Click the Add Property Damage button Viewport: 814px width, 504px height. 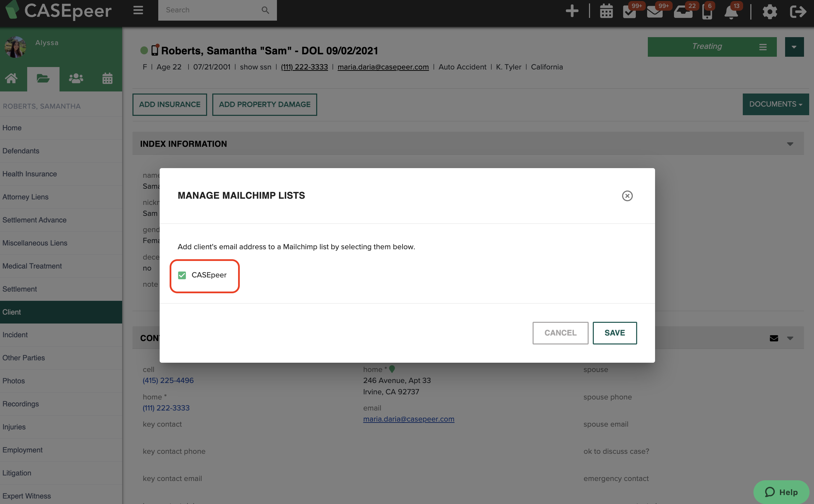click(x=265, y=105)
